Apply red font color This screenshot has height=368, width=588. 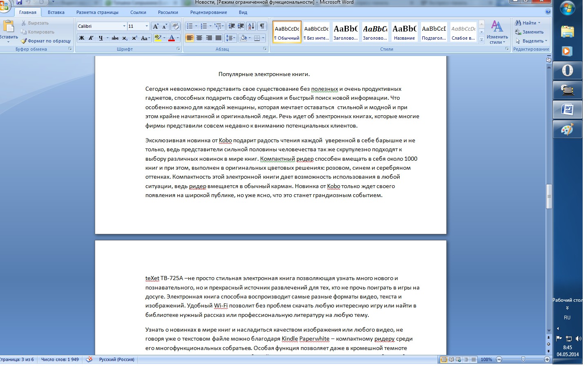point(171,38)
